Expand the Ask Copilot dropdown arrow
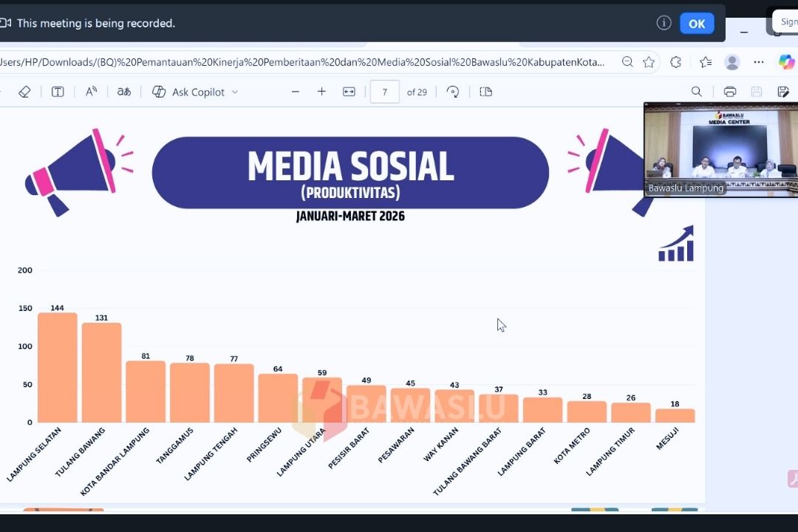The width and height of the screenshot is (798, 532). coord(235,92)
